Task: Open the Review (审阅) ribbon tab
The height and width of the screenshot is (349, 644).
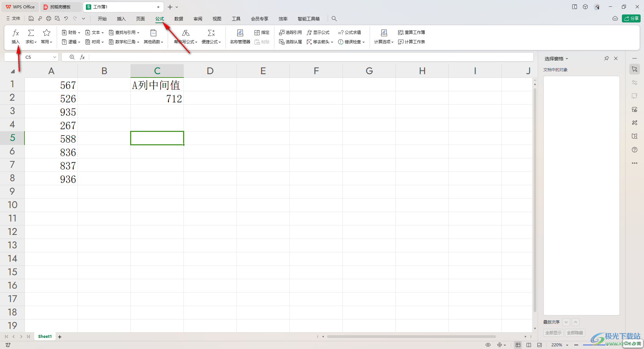Action: coord(198,19)
